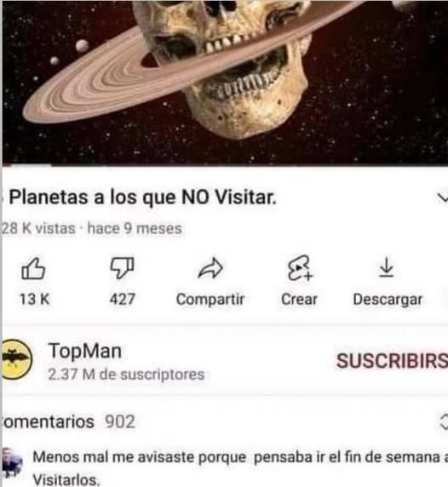Tap the 13 K likes count

click(x=34, y=300)
